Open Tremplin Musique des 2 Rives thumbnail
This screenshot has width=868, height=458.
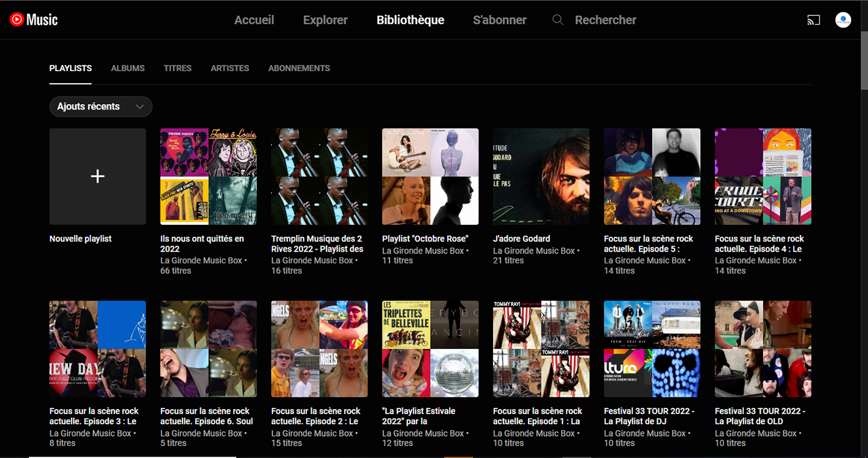tap(319, 176)
